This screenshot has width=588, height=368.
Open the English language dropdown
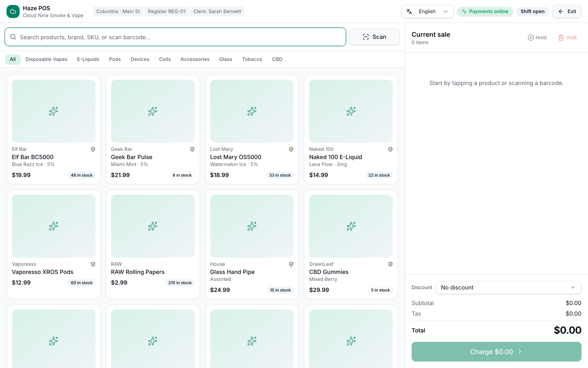tap(427, 11)
